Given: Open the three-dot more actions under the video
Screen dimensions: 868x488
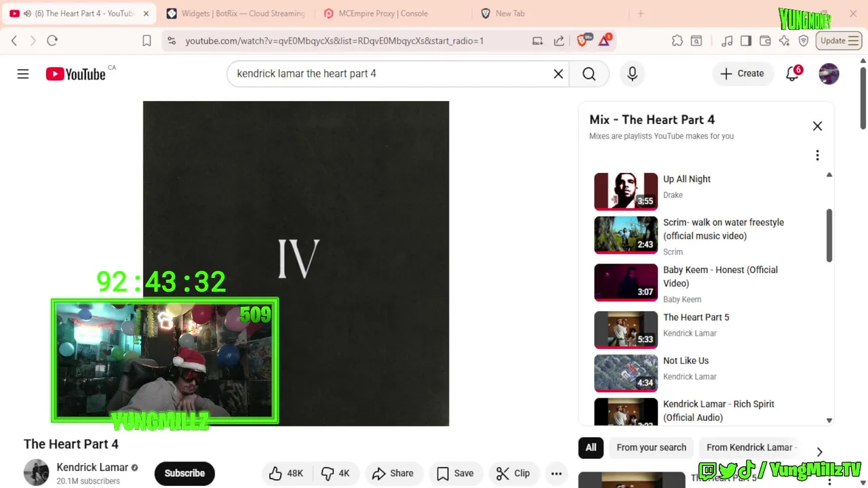Looking at the screenshot, I should pos(556,474).
